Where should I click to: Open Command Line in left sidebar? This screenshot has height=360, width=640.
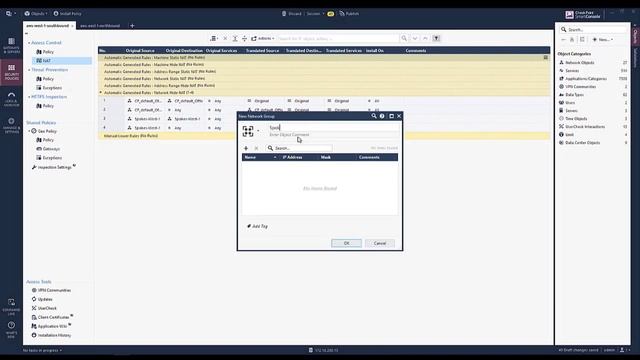[11, 307]
